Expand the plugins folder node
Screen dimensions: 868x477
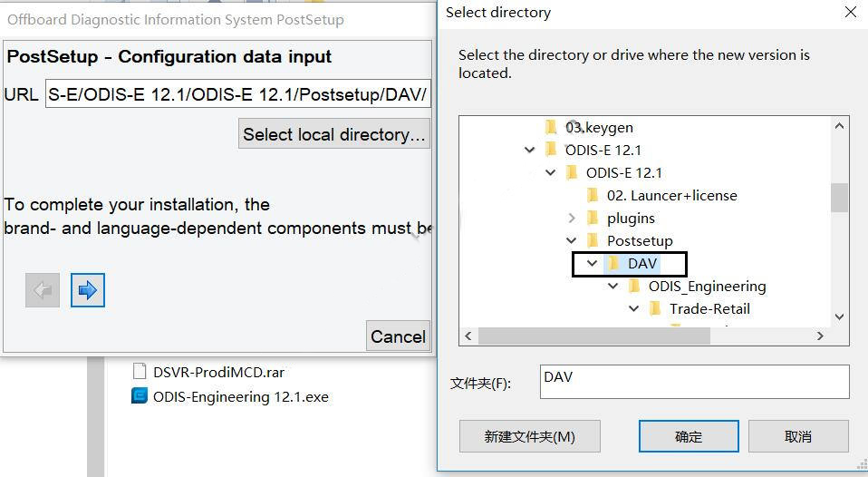tap(572, 218)
